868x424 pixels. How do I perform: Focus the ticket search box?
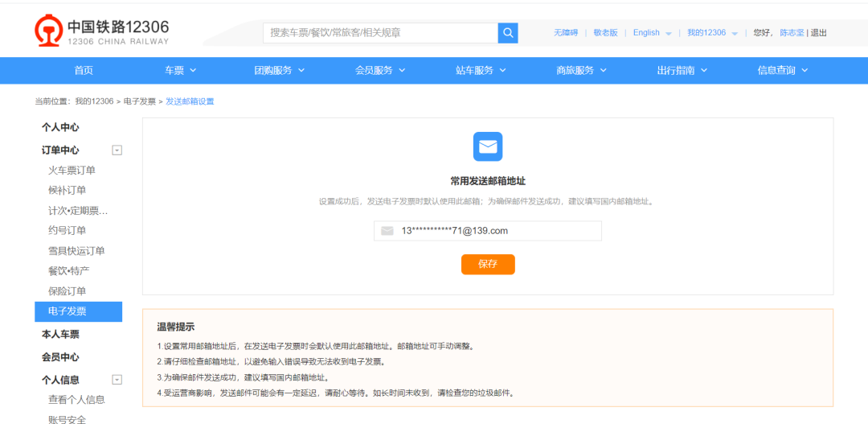point(381,33)
